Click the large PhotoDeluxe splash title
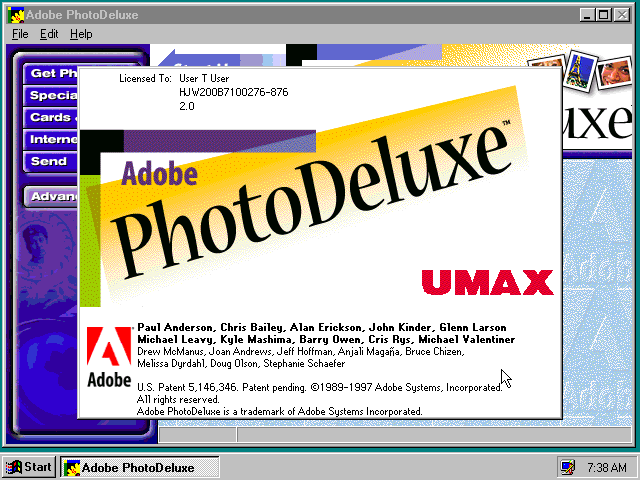The image size is (640, 480). click(312, 200)
